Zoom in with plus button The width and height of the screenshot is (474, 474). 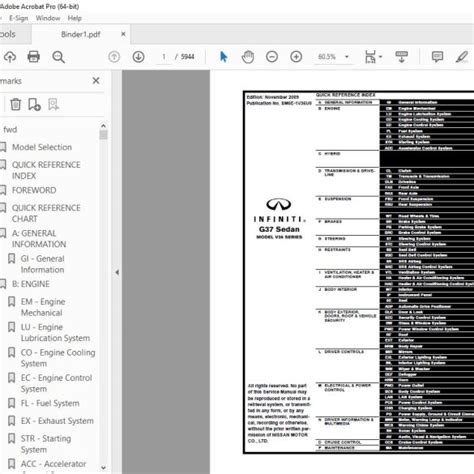click(296, 57)
